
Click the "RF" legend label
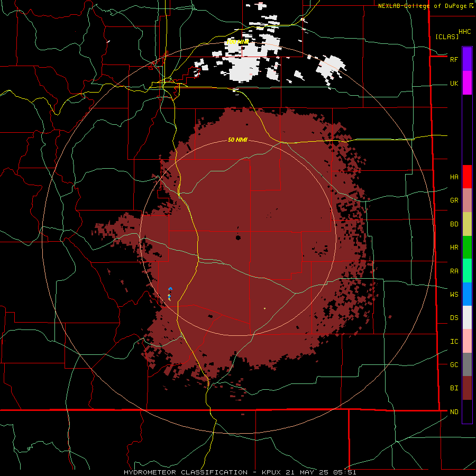[454, 59]
